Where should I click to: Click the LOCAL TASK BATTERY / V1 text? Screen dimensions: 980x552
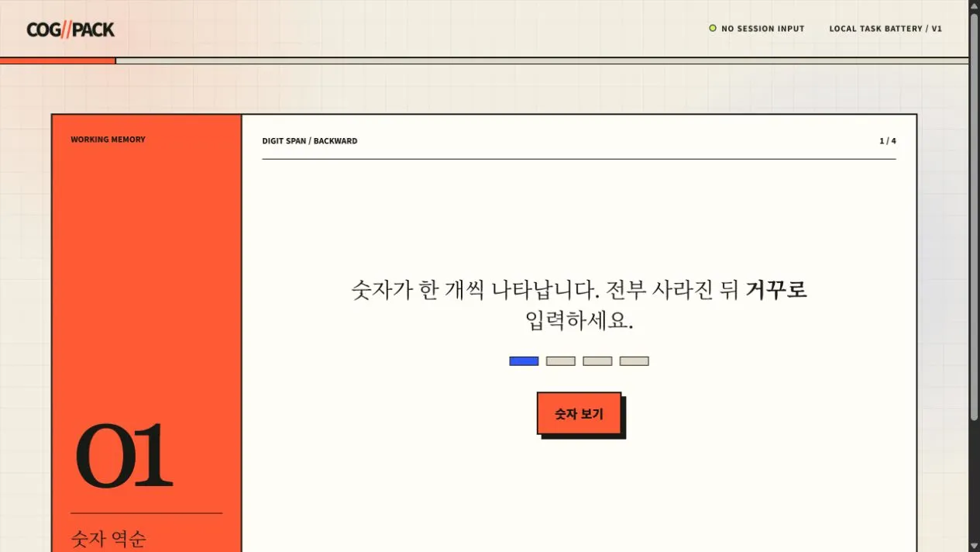point(885,29)
